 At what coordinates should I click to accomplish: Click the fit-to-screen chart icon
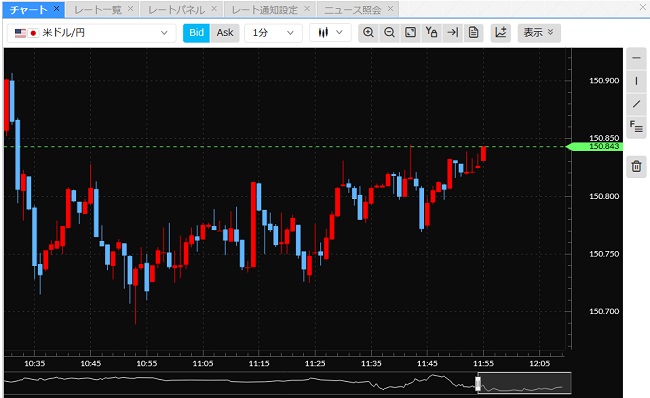[410, 32]
